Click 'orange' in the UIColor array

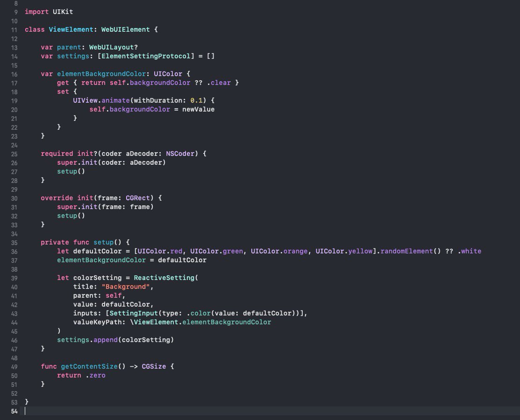[x=295, y=252]
